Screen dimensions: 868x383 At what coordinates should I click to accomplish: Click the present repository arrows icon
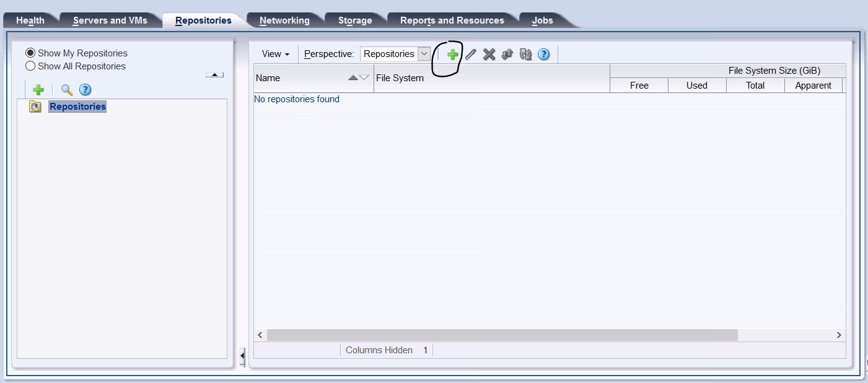[x=507, y=55]
